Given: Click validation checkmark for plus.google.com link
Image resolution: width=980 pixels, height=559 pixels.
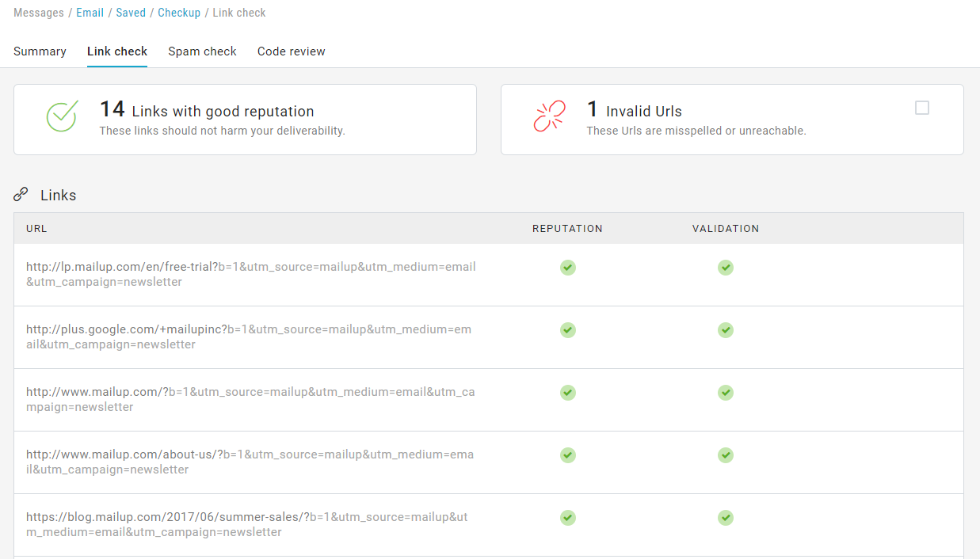Looking at the screenshot, I should (725, 330).
